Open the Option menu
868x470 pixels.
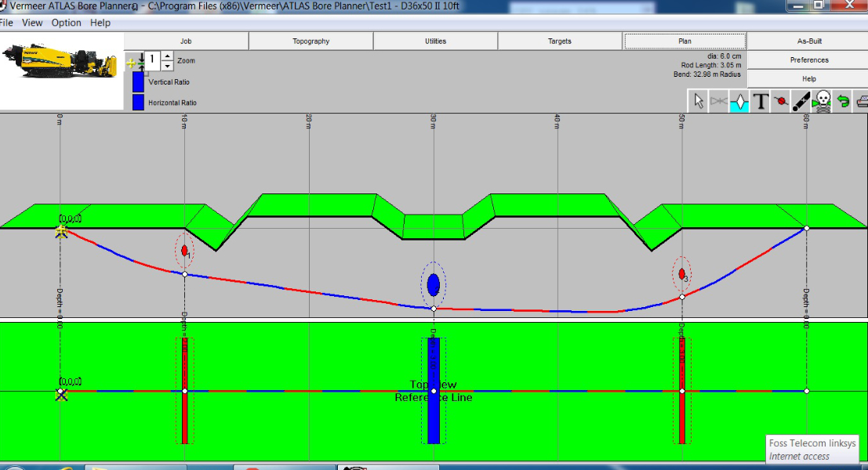[67, 23]
